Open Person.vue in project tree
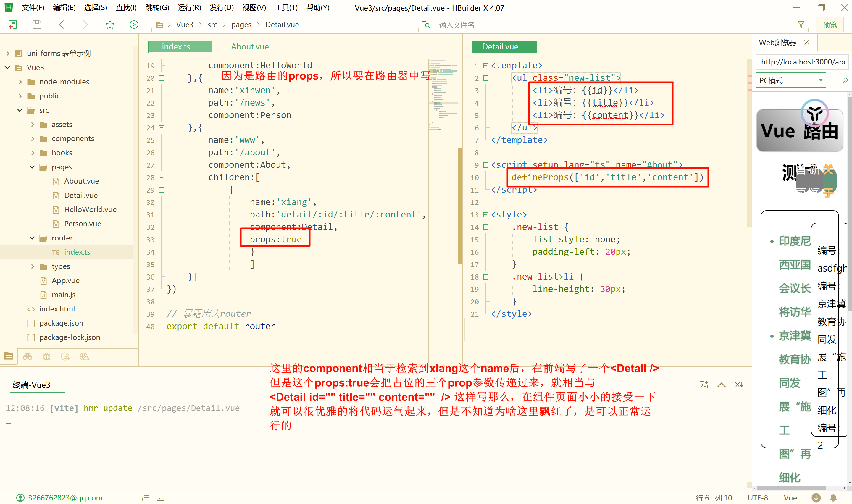The width and height of the screenshot is (852, 504). (x=83, y=224)
